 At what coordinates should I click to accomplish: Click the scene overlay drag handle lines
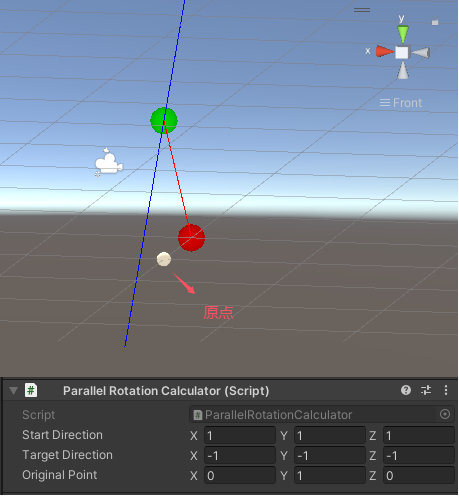(362, 10)
